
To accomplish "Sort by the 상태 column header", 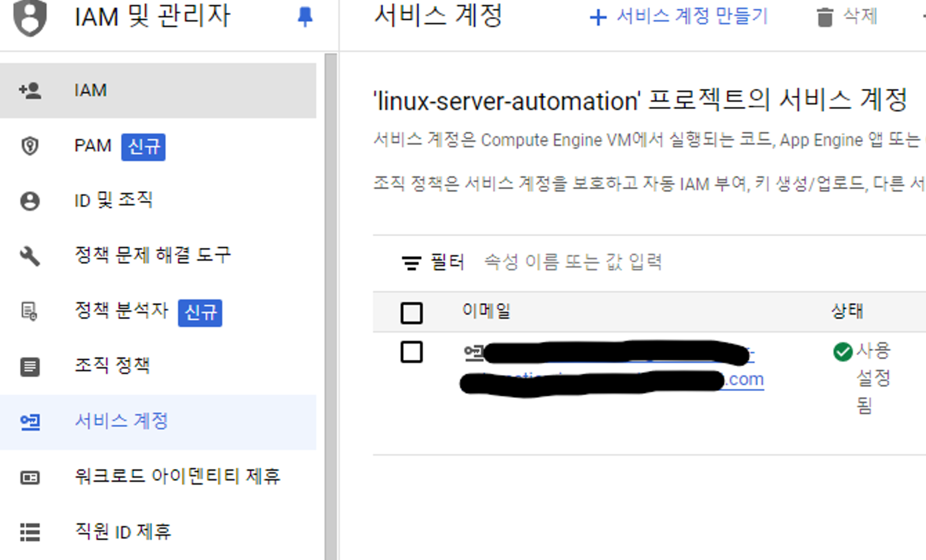I will [x=847, y=312].
